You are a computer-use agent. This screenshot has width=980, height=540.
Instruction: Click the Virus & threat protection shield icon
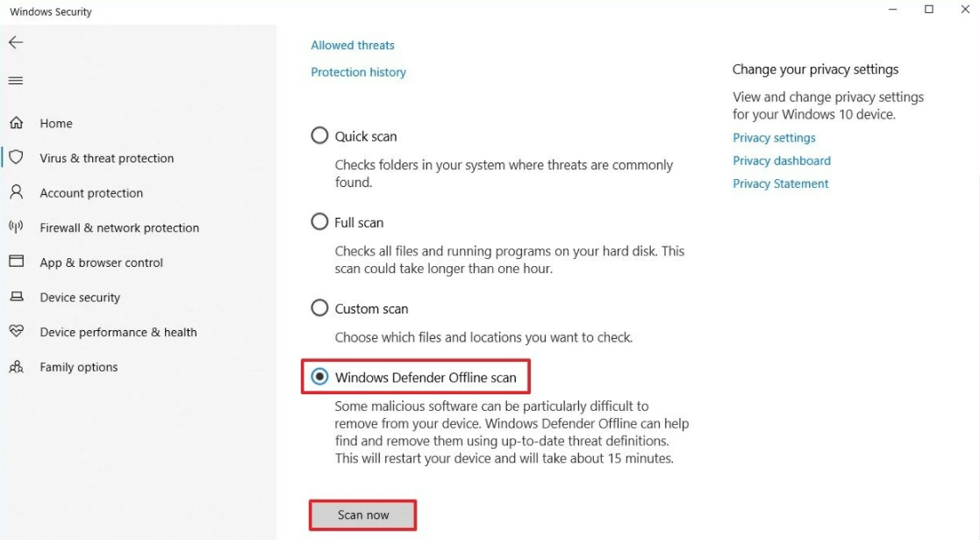click(17, 157)
